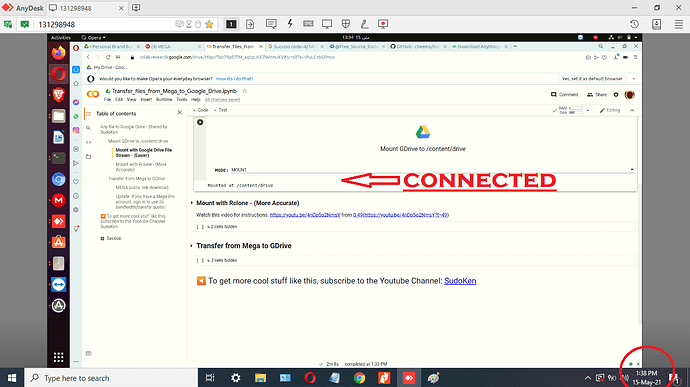Activate AnyDesk whiteboard pen icon

pyautogui.click(x=364, y=24)
